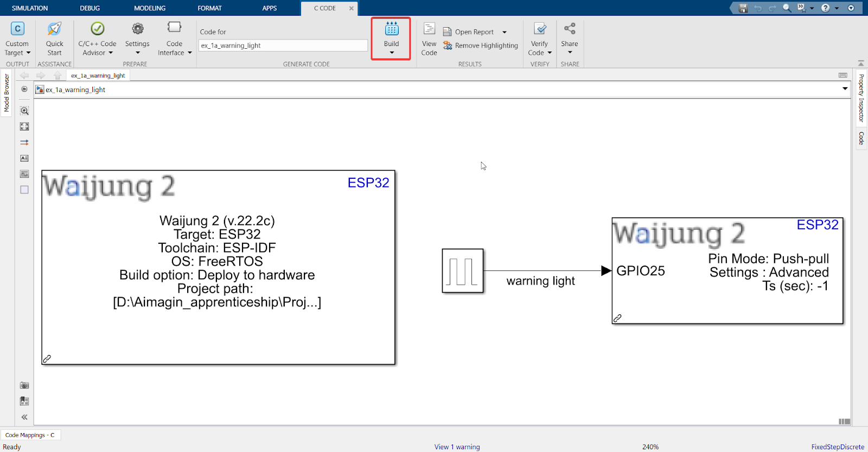Launch Embedded Coder Quick Start

click(x=54, y=39)
